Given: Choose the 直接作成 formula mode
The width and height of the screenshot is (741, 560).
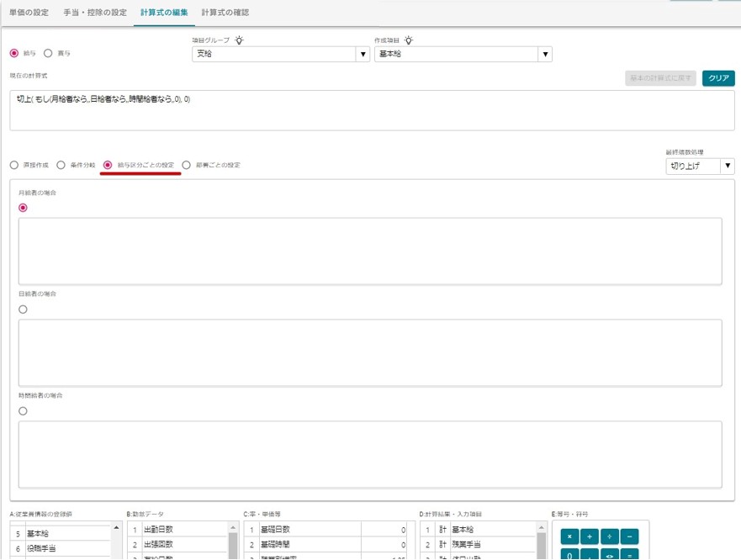Looking at the screenshot, I should click(14, 165).
